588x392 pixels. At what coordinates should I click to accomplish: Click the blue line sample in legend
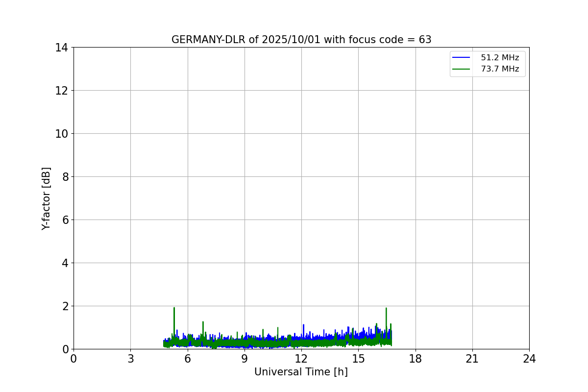461,58
